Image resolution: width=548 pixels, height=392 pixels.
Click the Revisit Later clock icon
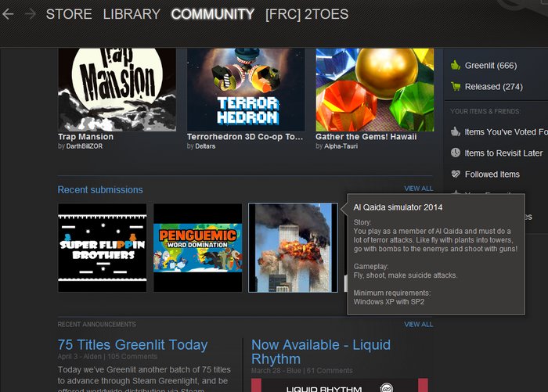[456, 153]
